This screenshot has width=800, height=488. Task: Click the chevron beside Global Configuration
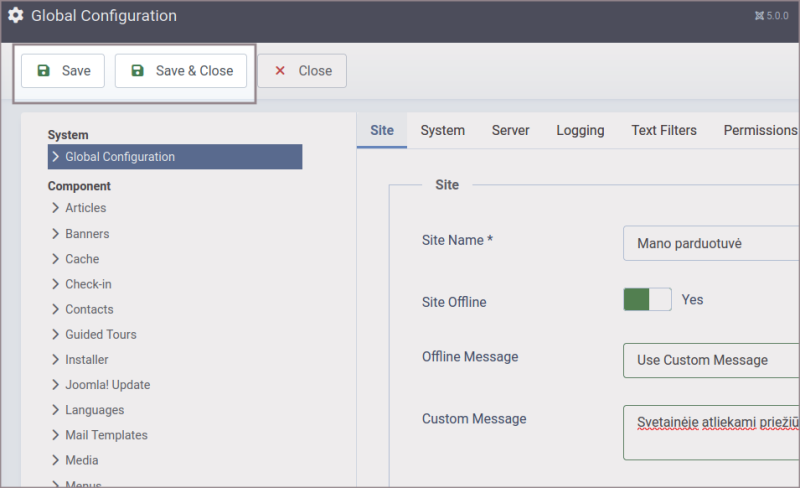point(56,157)
